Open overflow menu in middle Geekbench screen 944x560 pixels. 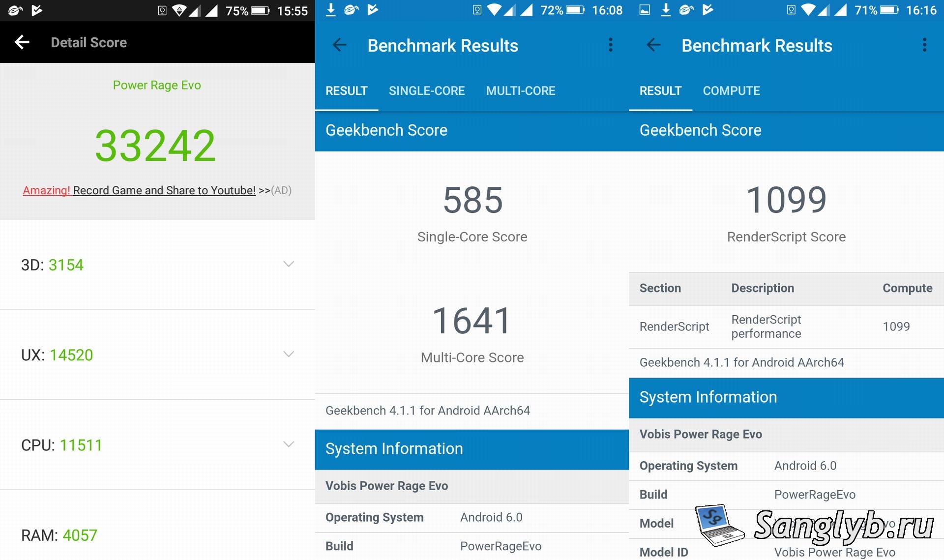tap(611, 45)
